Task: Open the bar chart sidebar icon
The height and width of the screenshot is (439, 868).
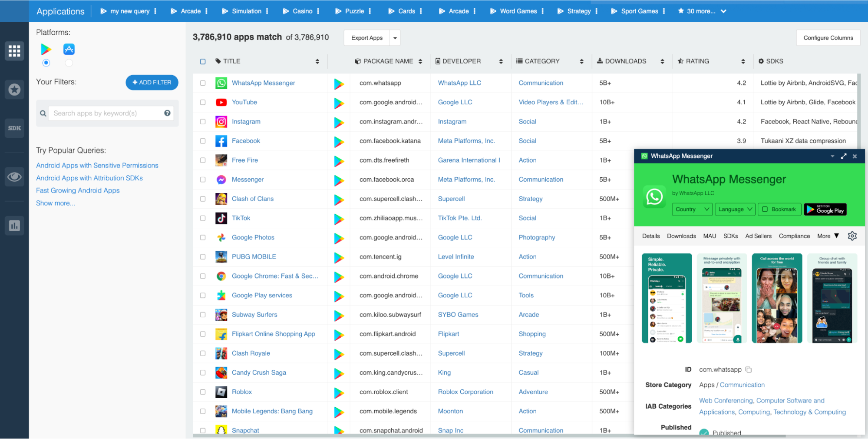Action: pyautogui.click(x=14, y=226)
